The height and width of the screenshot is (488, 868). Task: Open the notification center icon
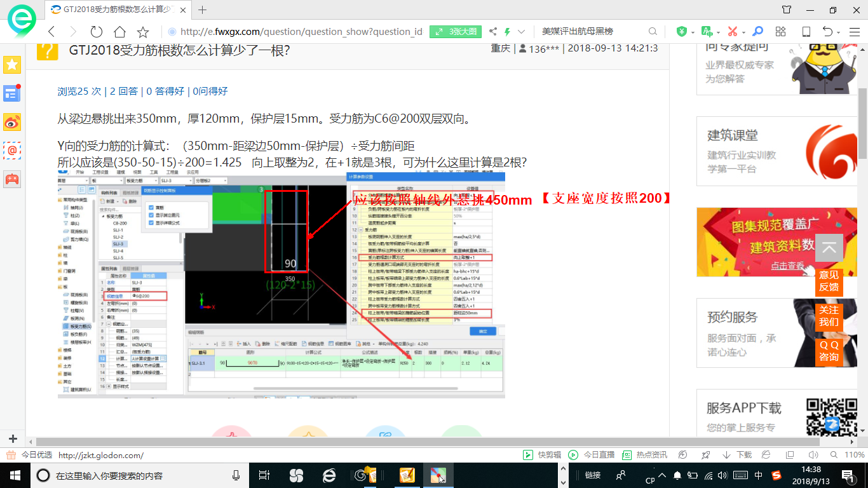848,475
